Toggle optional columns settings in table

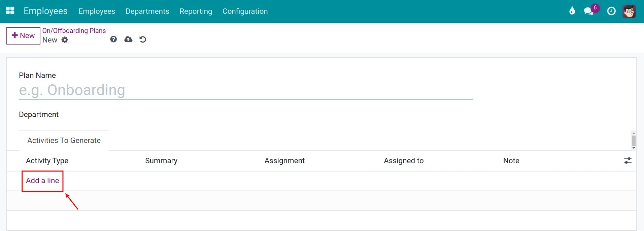pos(628,161)
